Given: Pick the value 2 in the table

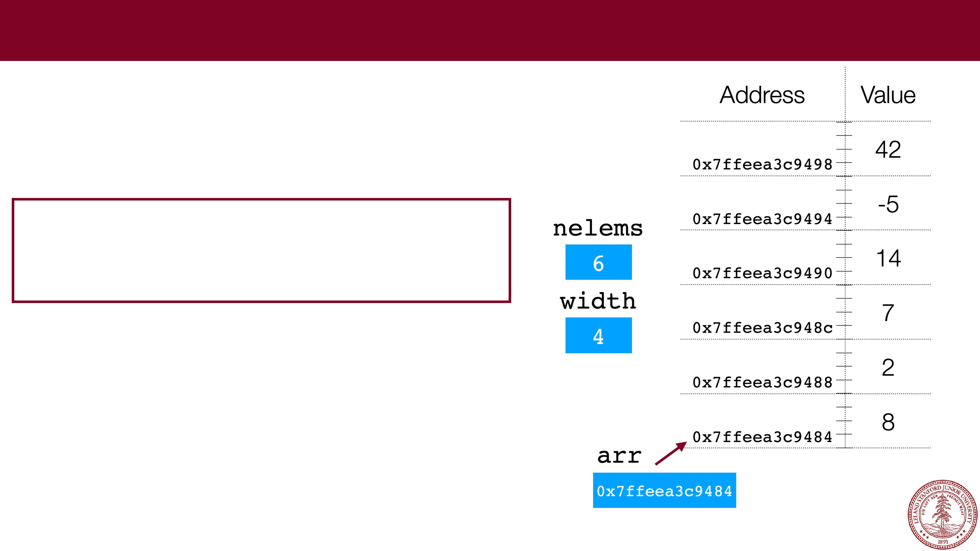Looking at the screenshot, I should point(888,368).
